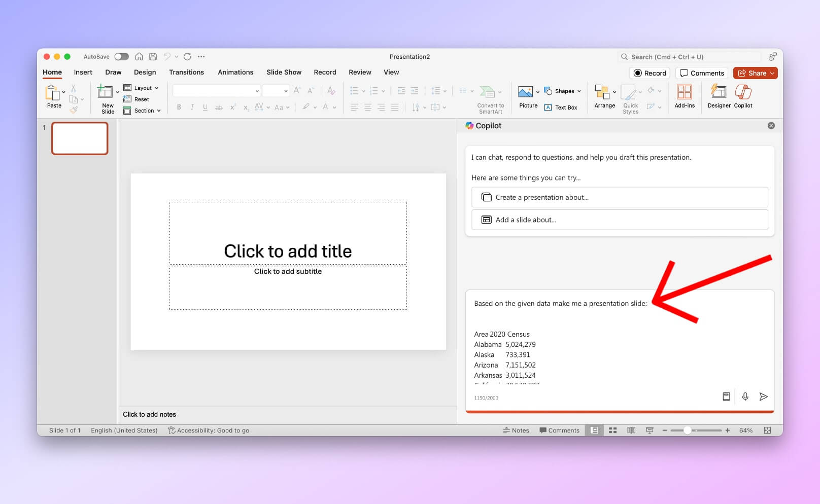Open the Layout dropdown

coord(142,88)
